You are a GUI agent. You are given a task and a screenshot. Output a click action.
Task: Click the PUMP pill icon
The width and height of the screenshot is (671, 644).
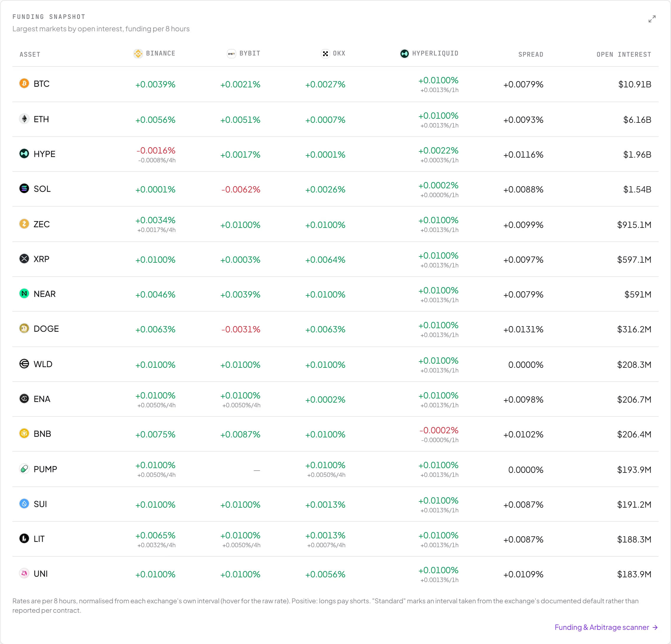pos(24,469)
